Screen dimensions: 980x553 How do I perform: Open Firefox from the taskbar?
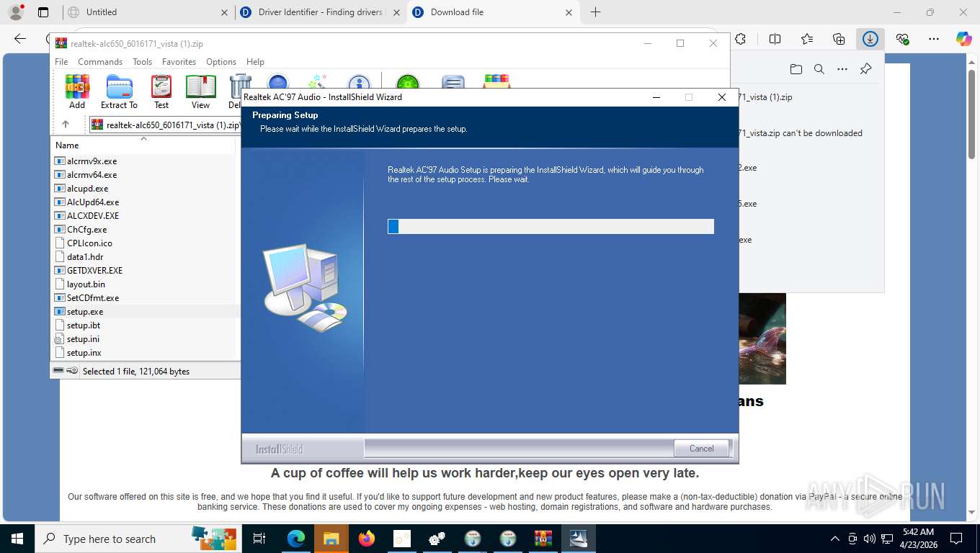coord(367,539)
